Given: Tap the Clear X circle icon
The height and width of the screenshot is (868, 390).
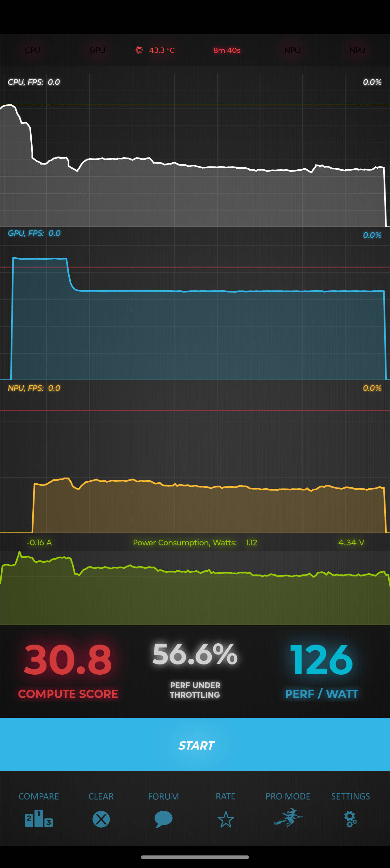Looking at the screenshot, I should point(101,819).
